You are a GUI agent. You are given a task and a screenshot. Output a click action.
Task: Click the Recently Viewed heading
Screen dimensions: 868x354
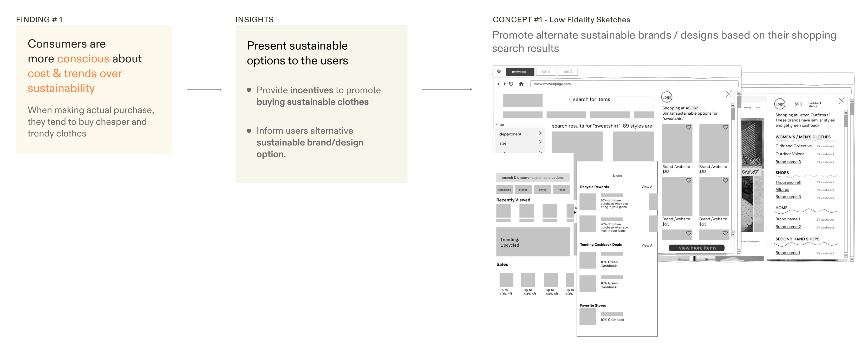[x=513, y=200]
